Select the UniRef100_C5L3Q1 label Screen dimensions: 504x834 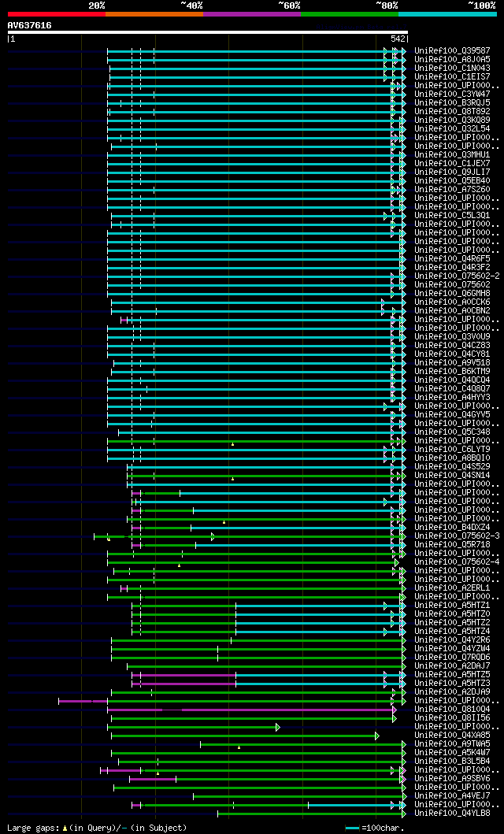(453, 216)
